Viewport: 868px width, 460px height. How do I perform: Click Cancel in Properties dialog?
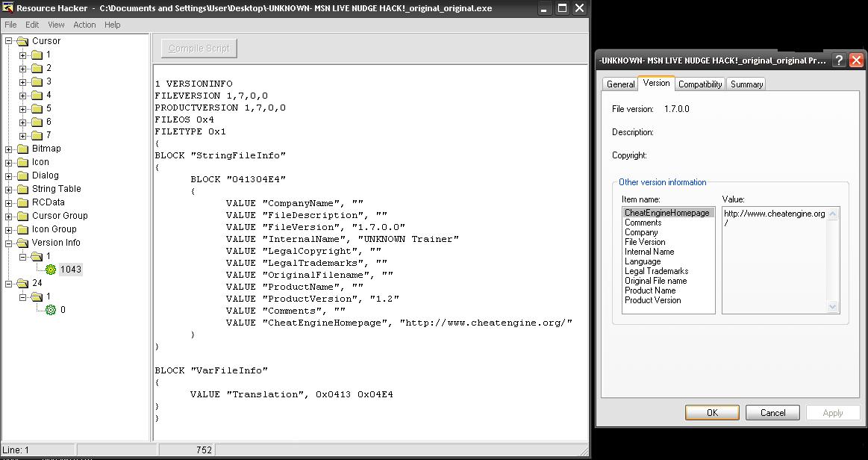772,412
